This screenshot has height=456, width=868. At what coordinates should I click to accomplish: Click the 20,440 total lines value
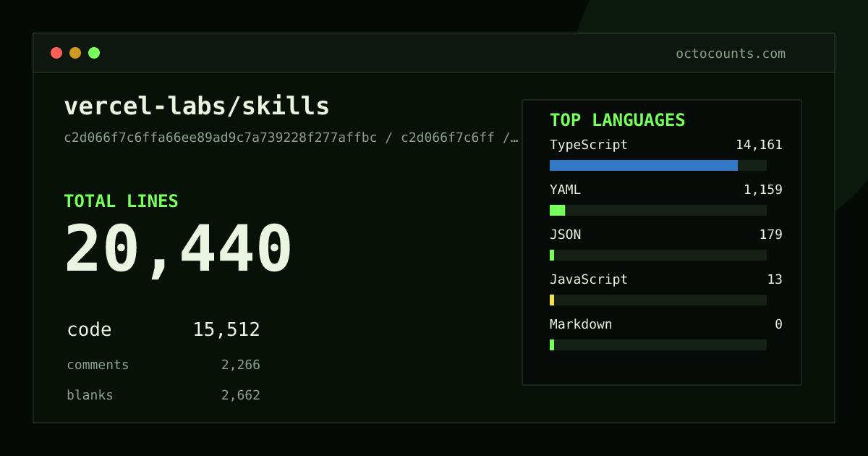point(179,250)
